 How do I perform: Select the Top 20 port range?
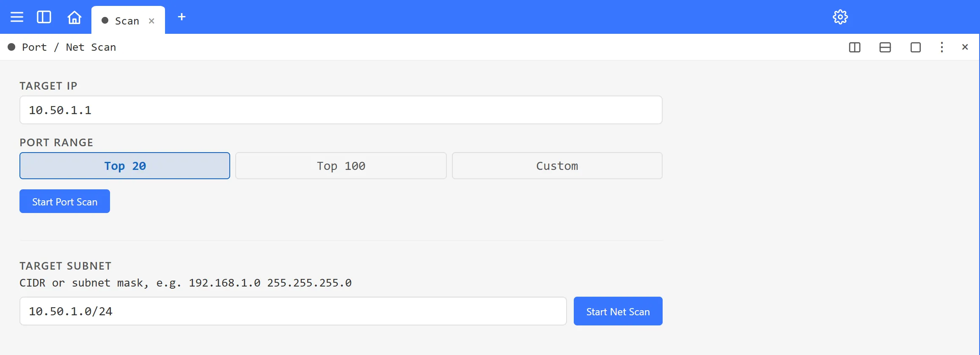coord(125,166)
